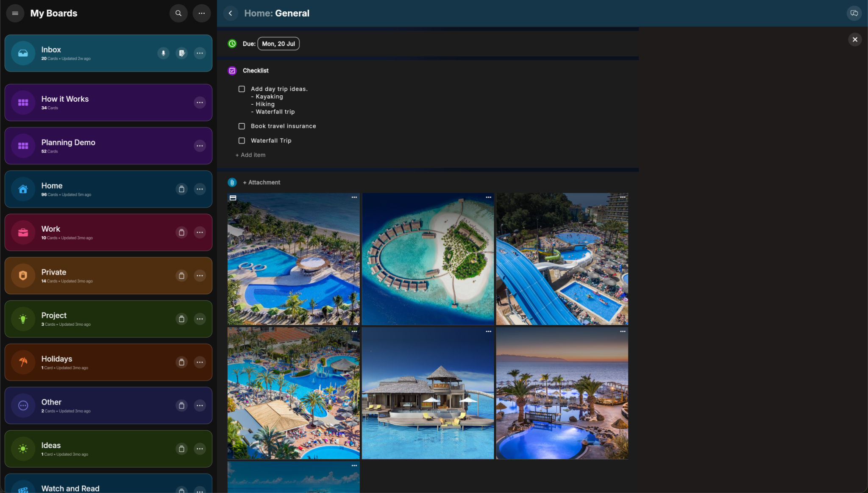Image resolution: width=868 pixels, height=493 pixels.
Task: Check the Book travel insurance item
Action: (241, 126)
